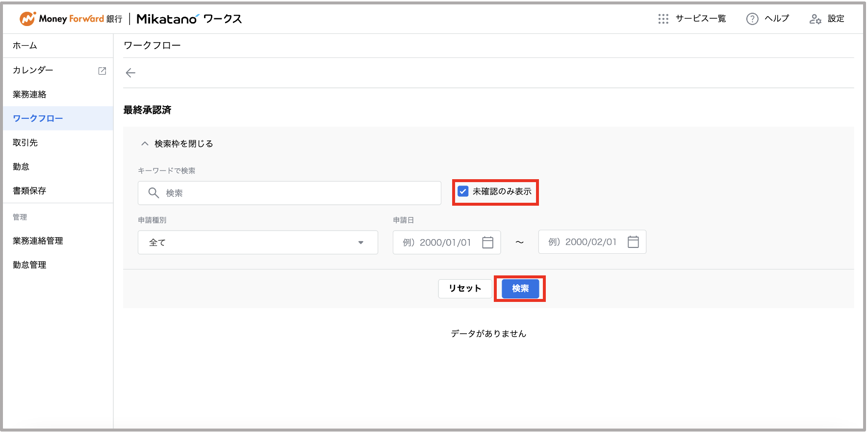
Task: Focus the 申請日 end date field
Action: click(592, 242)
